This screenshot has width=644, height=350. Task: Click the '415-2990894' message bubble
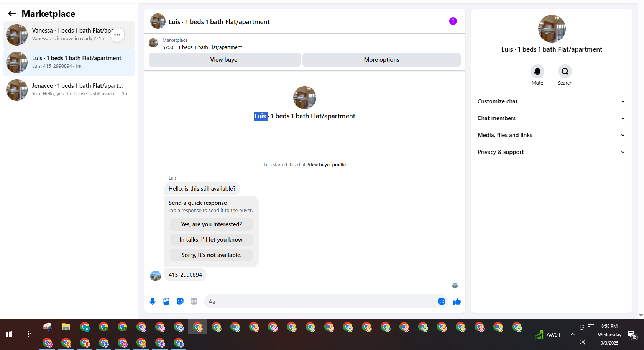(185, 275)
